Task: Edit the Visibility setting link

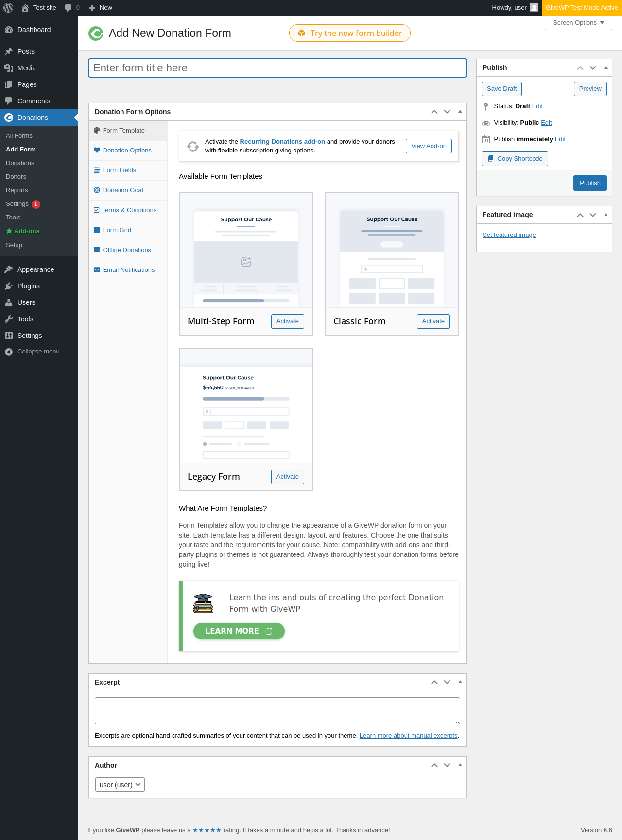Action: click(546, 123)
